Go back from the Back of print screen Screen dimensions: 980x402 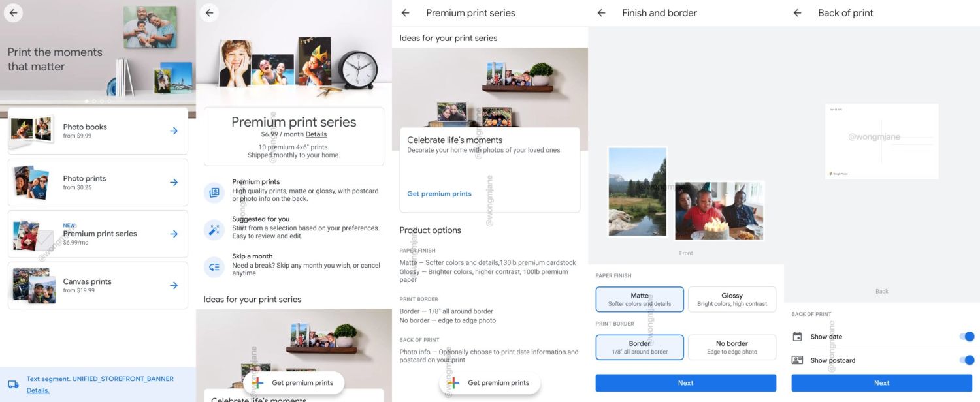[797, 13]
